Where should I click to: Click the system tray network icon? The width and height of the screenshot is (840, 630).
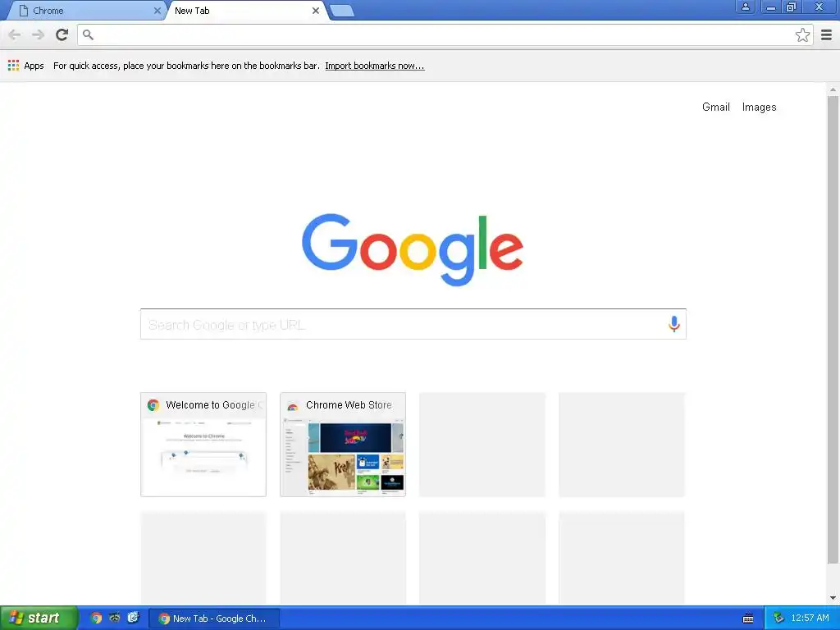point(778,619)
